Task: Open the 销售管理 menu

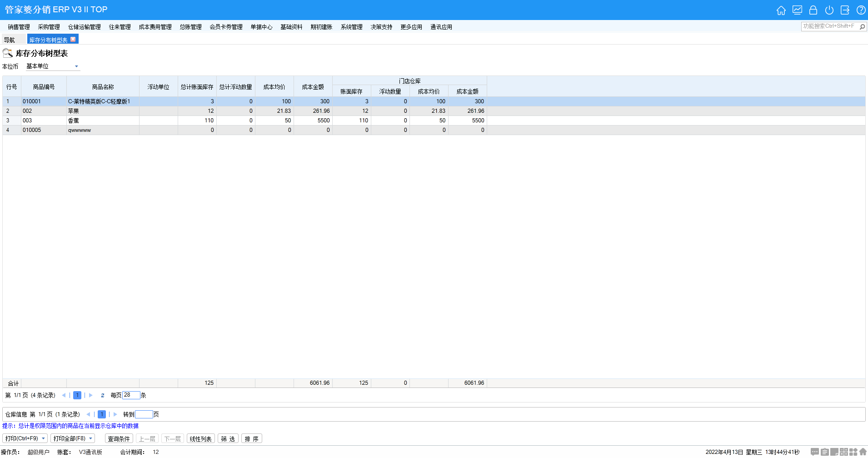Action: (x=19, y=27)
